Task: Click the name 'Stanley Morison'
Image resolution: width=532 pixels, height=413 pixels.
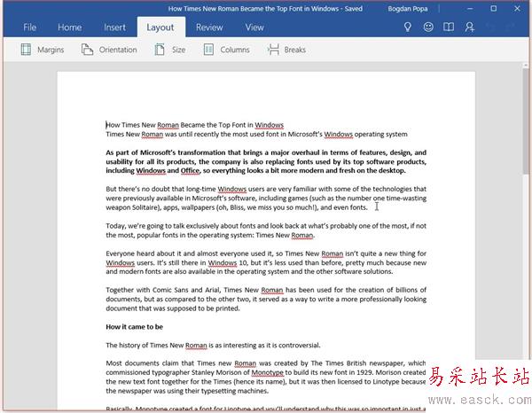Action: pos(216,372)
